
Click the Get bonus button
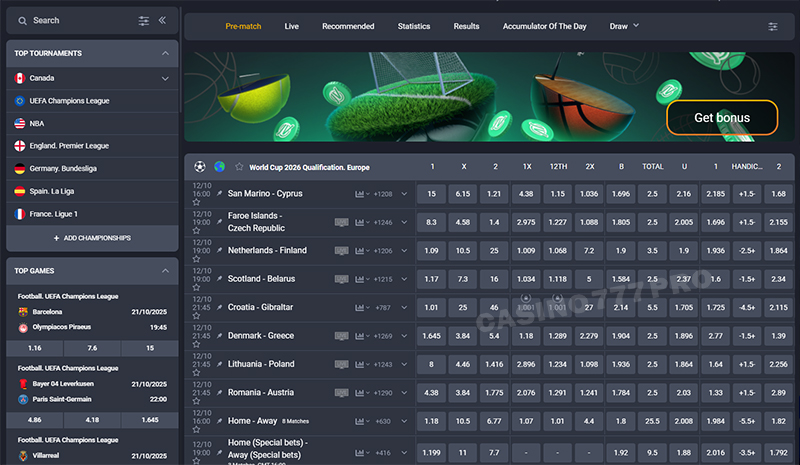(x=722, y=117)
